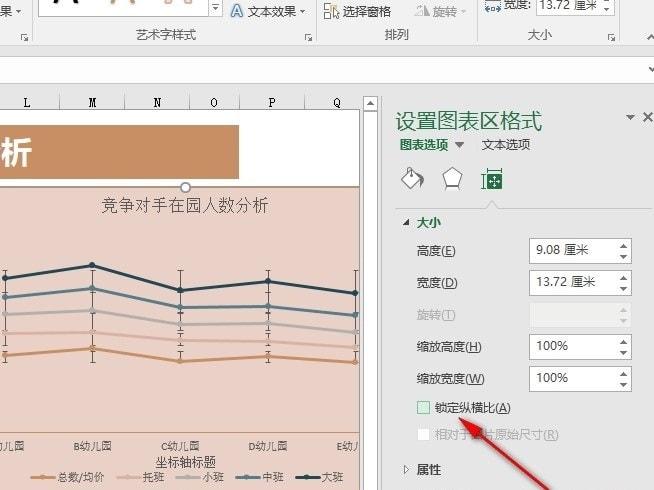
Task: Click the 缩放高度 input field
Action: point(574,347)
